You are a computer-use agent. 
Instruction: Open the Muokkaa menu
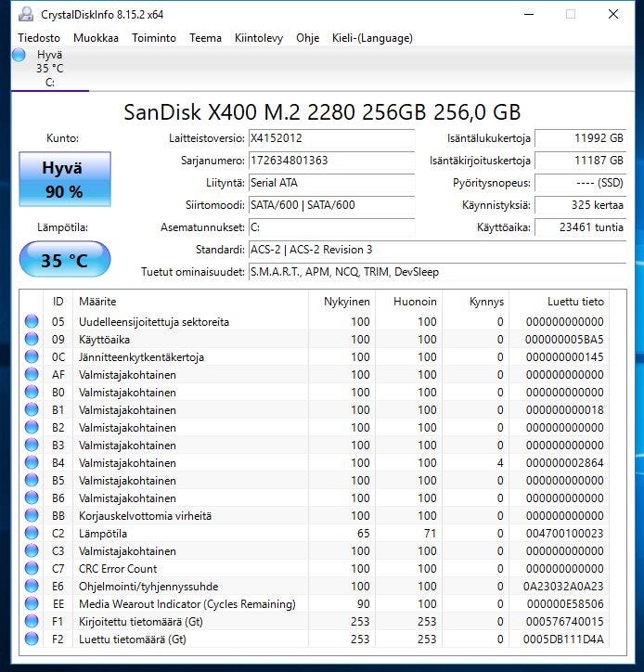click(x=96, y=38)
